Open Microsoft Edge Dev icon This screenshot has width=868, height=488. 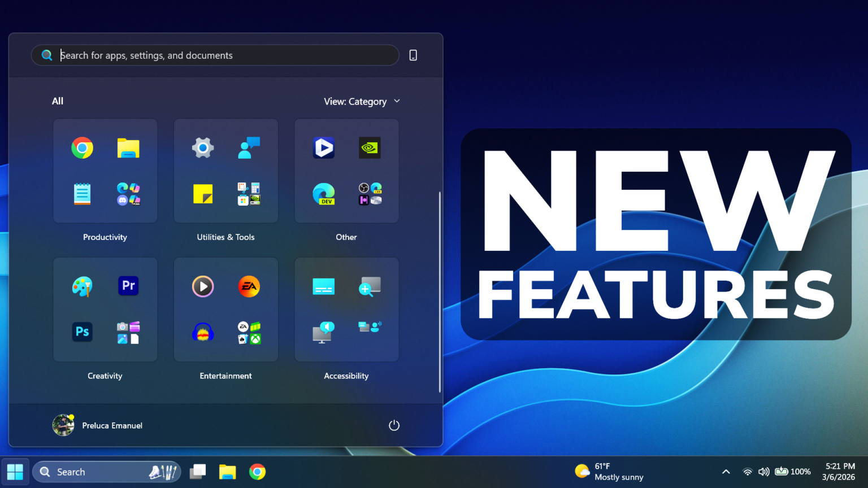click(x=324, y=194)
